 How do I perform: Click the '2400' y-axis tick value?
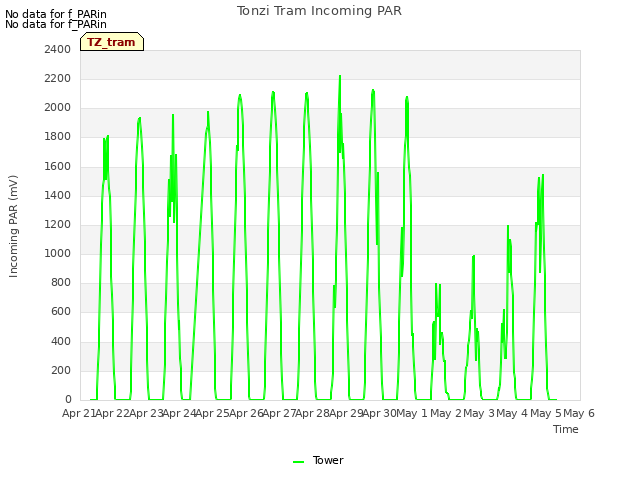[58, 49]
